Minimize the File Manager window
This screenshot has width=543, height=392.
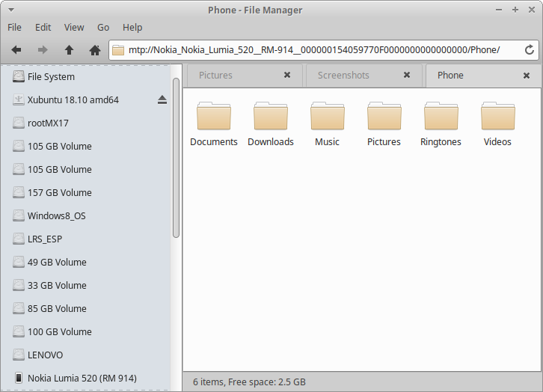coord(499,10)
